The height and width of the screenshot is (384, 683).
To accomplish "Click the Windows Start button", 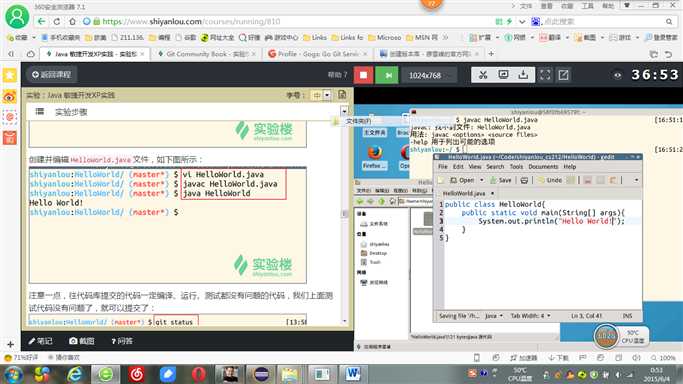I will click(x=13, y=374).
